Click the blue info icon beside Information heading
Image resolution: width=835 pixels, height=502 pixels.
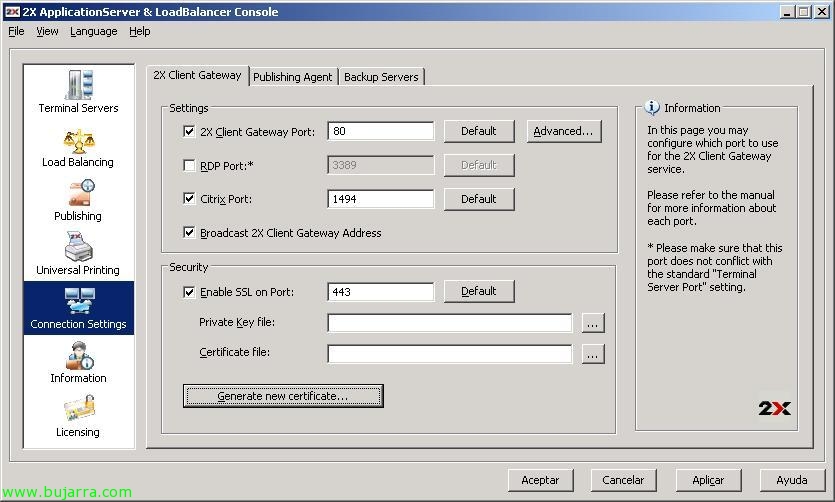coord(652,108)
